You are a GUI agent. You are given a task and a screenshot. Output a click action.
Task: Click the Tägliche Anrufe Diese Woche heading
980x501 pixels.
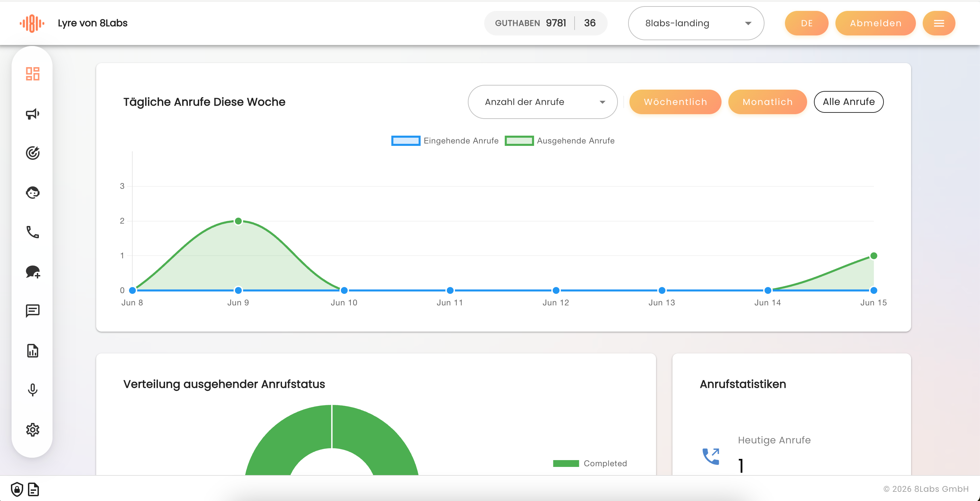[x=204, y=102]
